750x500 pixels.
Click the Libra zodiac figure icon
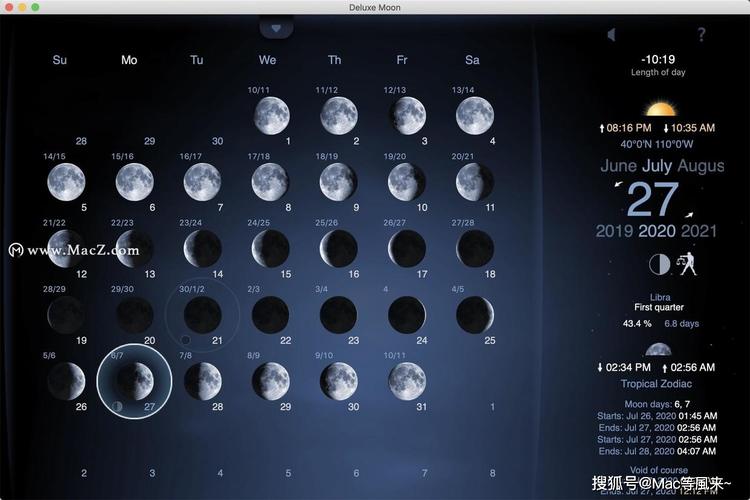(x=686, y=263)
